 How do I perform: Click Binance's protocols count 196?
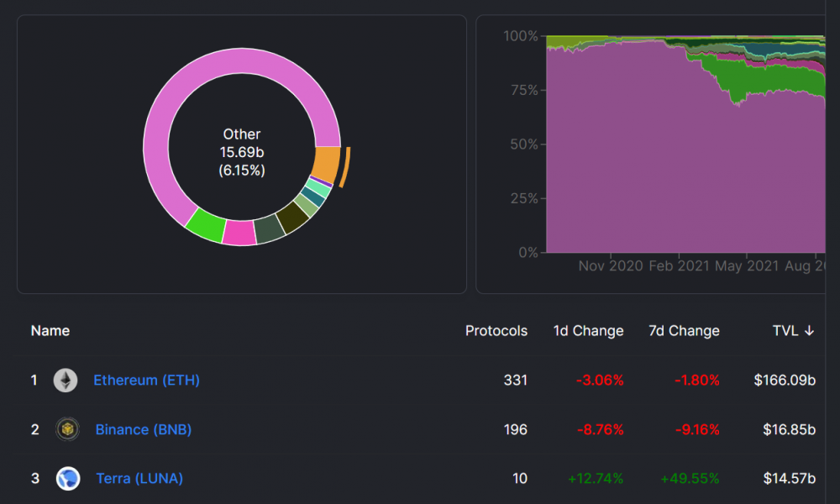(x=516, y=429)
